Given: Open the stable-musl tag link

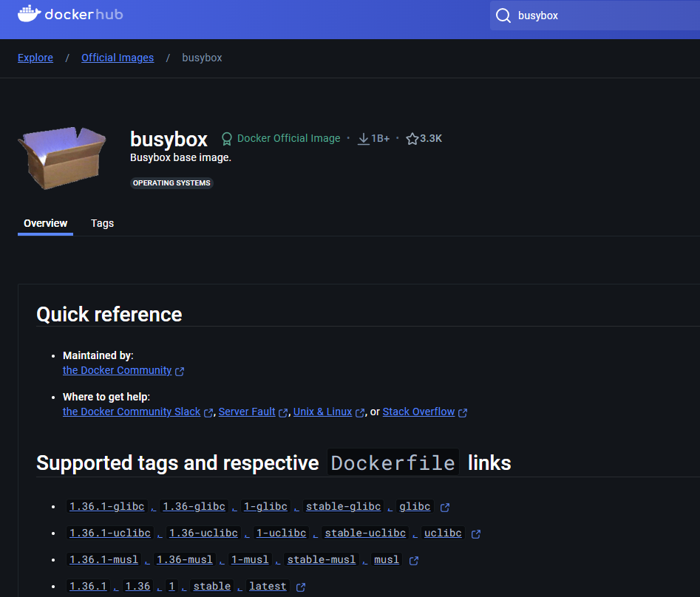Looking at the screenshot, I should coord(321,559).
